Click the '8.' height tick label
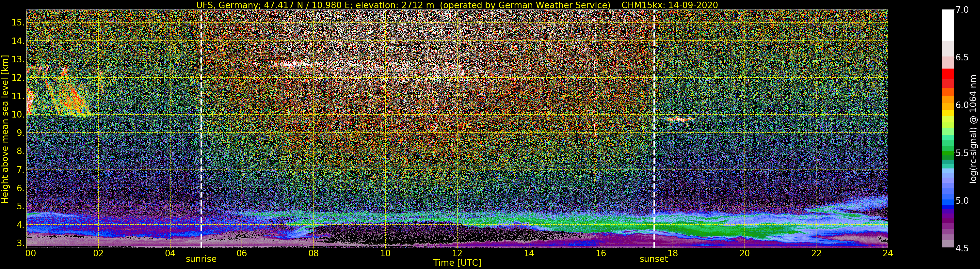 20,151
